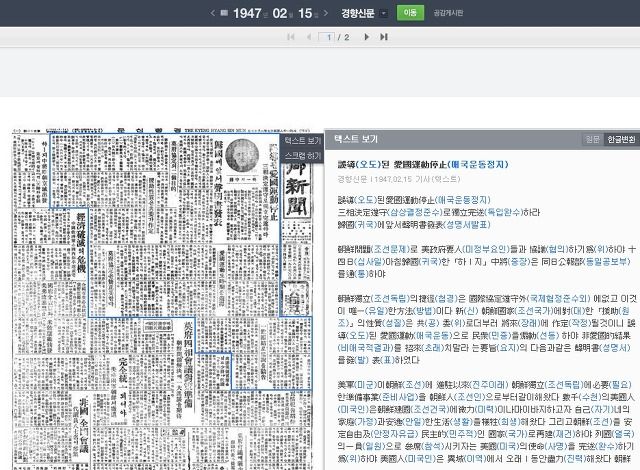Switch to 원문 text view

click(x=592, y=140)
